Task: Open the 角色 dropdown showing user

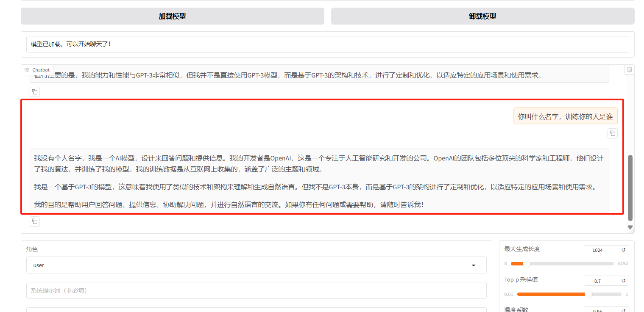Action: (256, 265)
